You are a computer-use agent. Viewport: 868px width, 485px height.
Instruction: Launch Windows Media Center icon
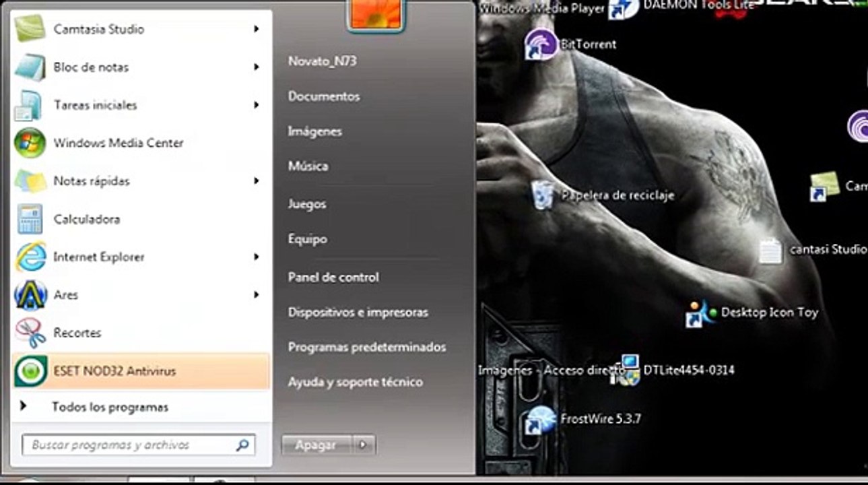point(30,143)
